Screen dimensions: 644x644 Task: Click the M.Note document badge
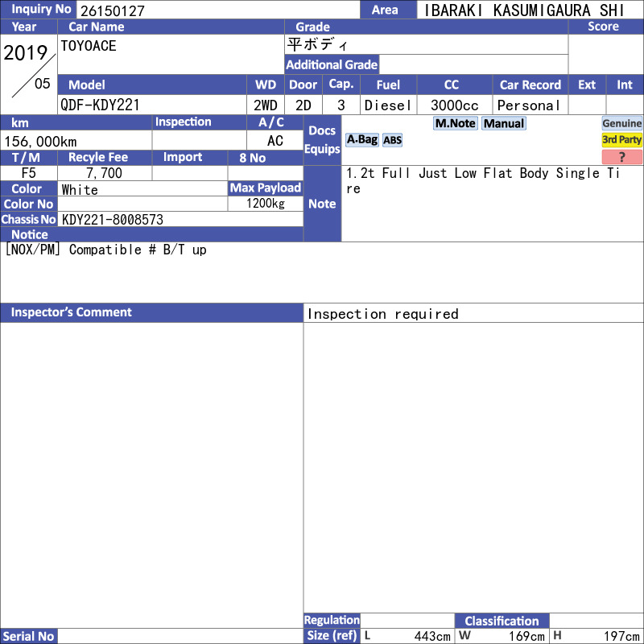[455, 123]
